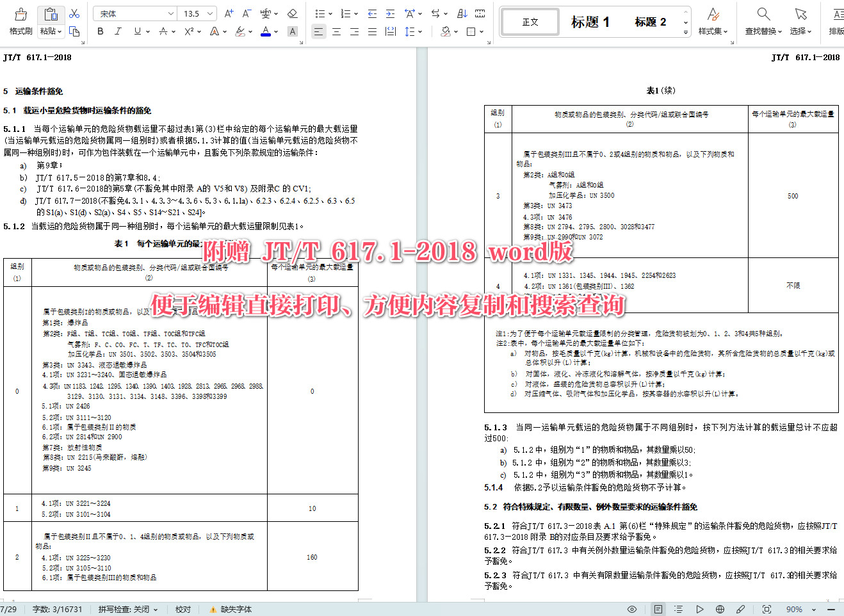This screenshot has height=616, width=844.
Task: Clear formatting with the eraser icon
Action: pos(292,13)
